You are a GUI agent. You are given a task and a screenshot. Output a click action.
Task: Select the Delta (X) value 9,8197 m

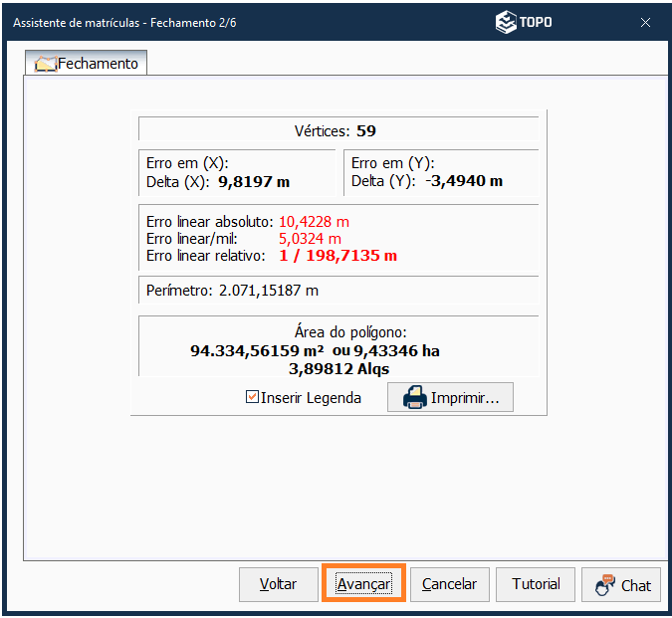tap(254, 181)
